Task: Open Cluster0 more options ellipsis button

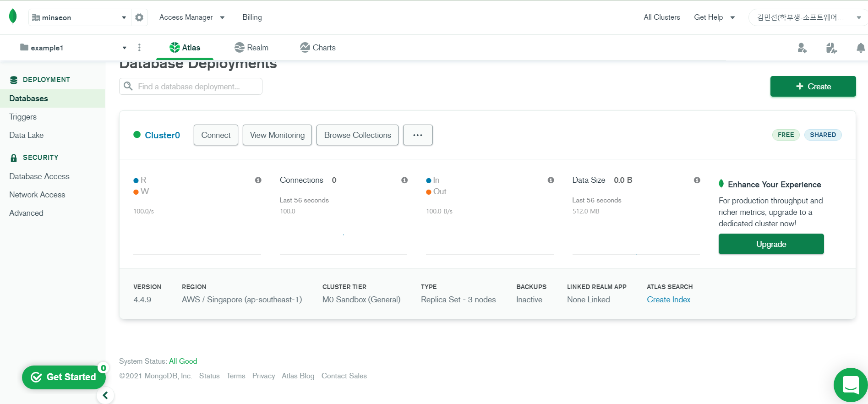Action: tap(418, 135)
